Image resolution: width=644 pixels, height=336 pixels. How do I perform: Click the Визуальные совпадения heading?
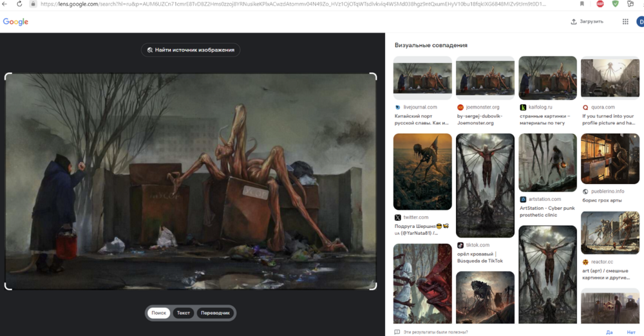point(431,45)
